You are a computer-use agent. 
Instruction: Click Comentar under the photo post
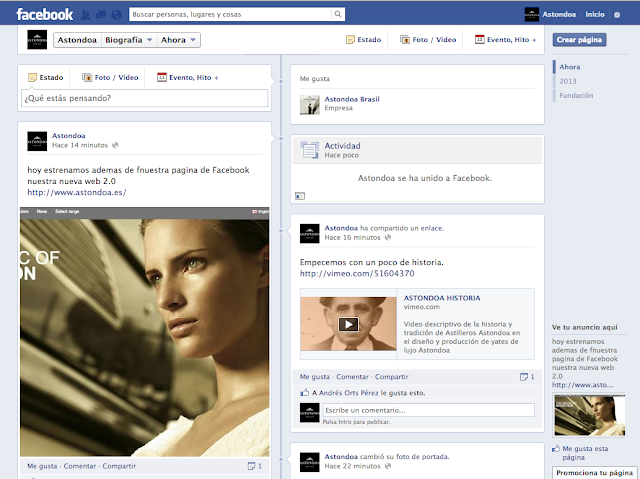click(x=80, y=466)
